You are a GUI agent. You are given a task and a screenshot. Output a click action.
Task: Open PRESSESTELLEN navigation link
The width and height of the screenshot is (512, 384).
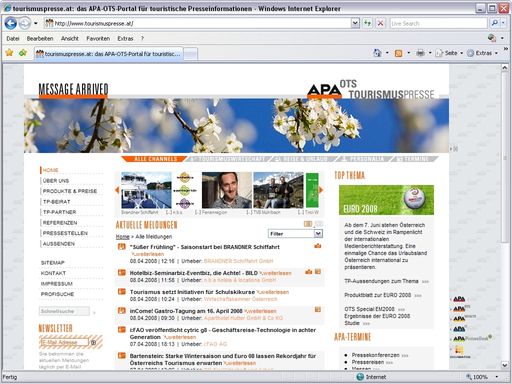(65, 233)
